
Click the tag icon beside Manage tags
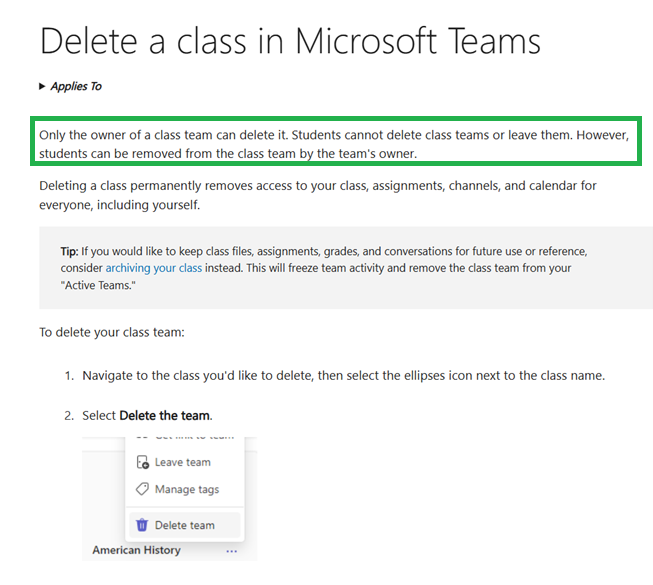142,489
